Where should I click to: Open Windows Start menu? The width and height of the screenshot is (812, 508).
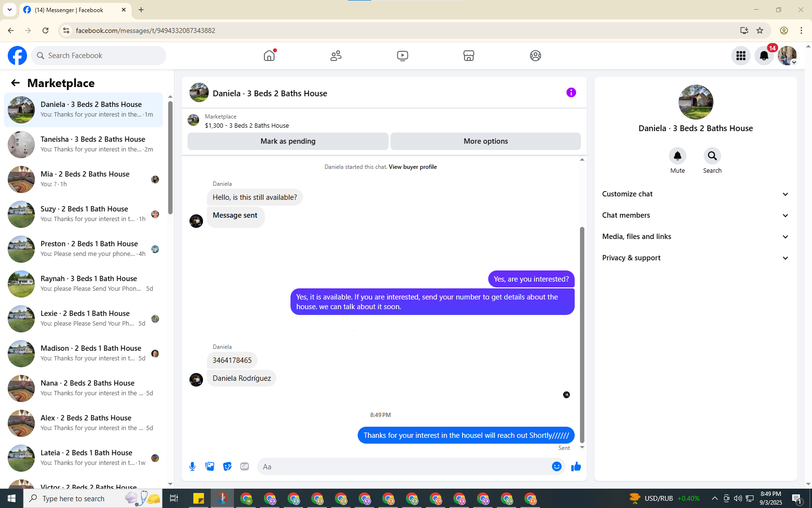pos(12,498)
